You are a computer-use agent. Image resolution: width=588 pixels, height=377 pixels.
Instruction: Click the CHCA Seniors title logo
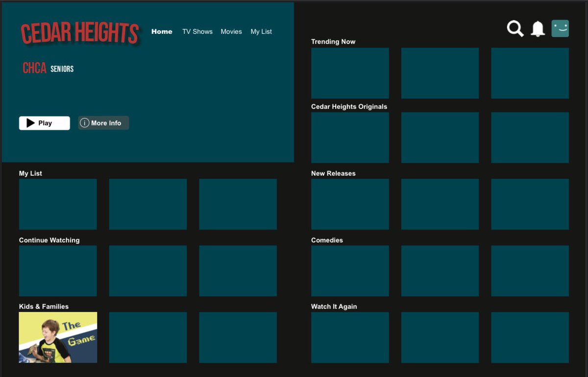click(x=48, y=68)
